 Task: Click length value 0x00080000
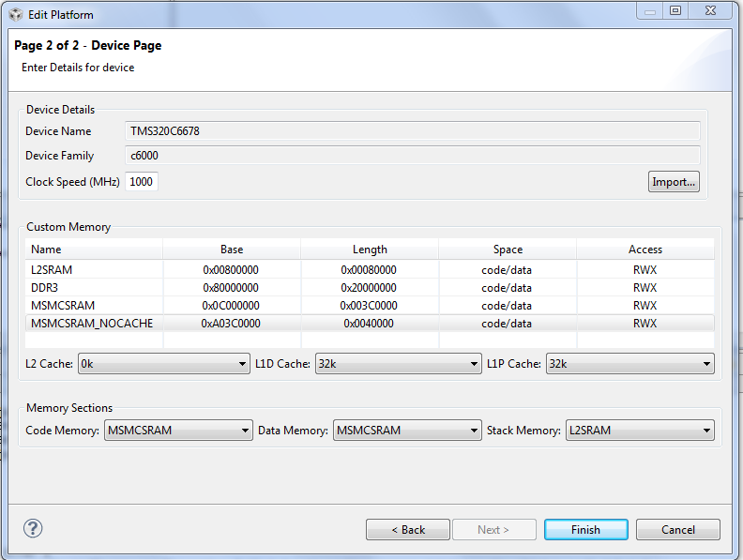369,270
